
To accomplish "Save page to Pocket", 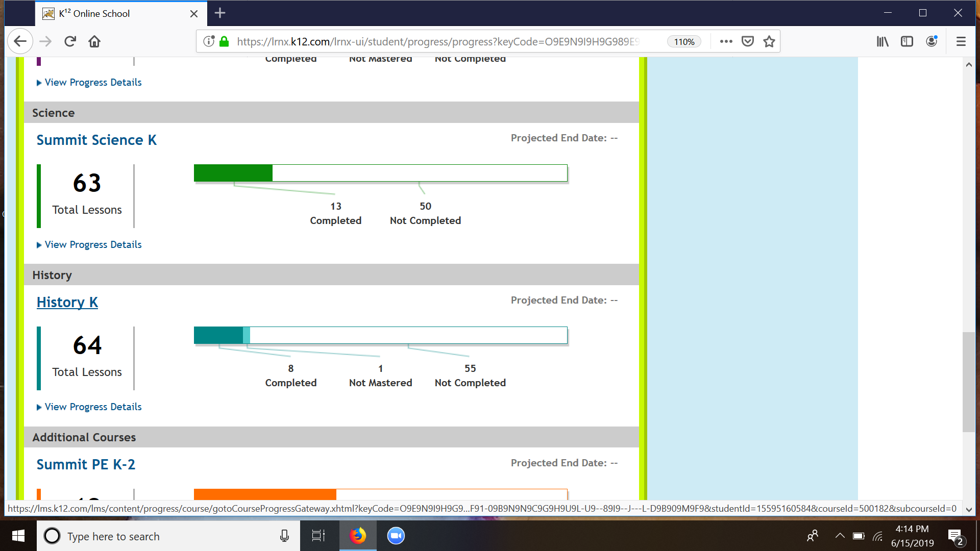I will pos(748,41).
